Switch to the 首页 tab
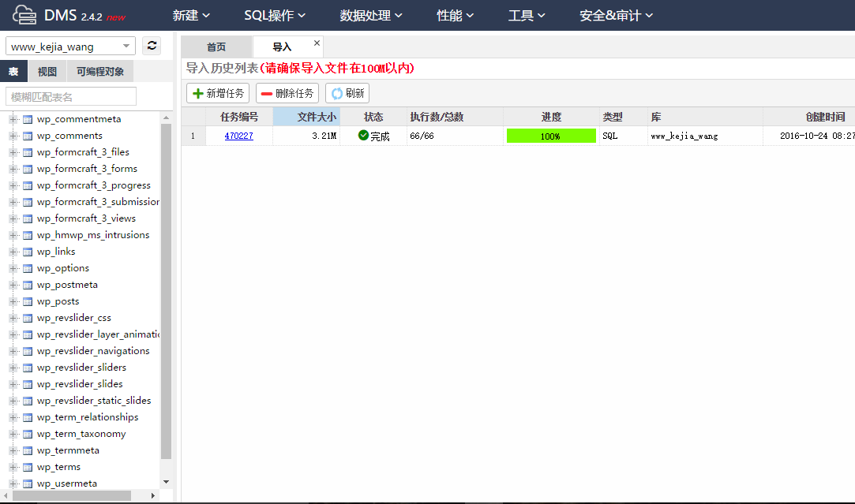Viewport: 855px width, 504px height. tap(215, 47)
